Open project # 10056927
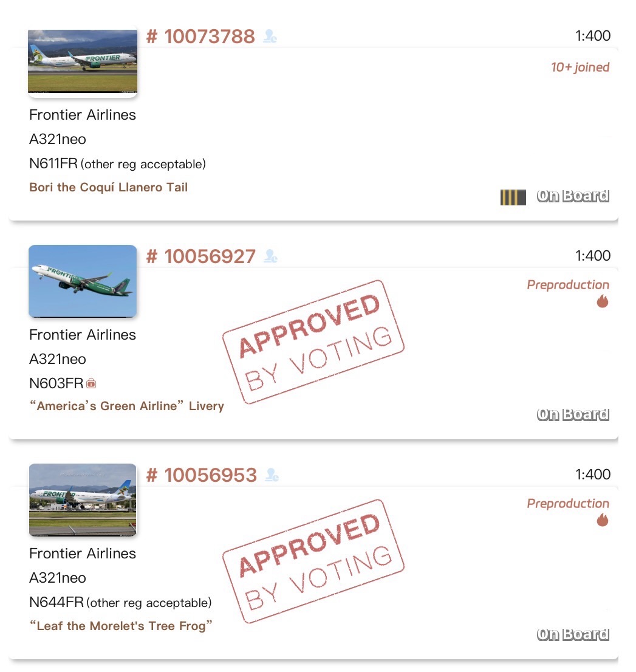The height and width of the screenshot is (672, 636). pyautogui.click(x=201, y=256)
